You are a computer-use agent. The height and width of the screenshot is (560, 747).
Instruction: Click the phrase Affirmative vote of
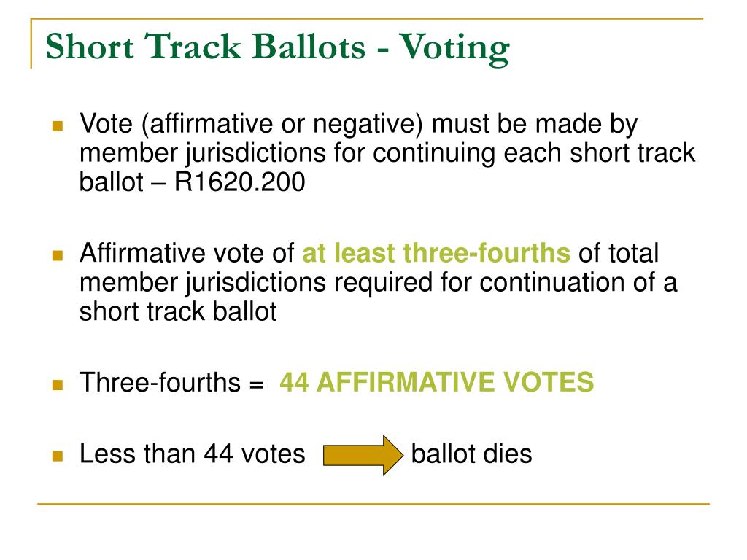click(187, 253)
